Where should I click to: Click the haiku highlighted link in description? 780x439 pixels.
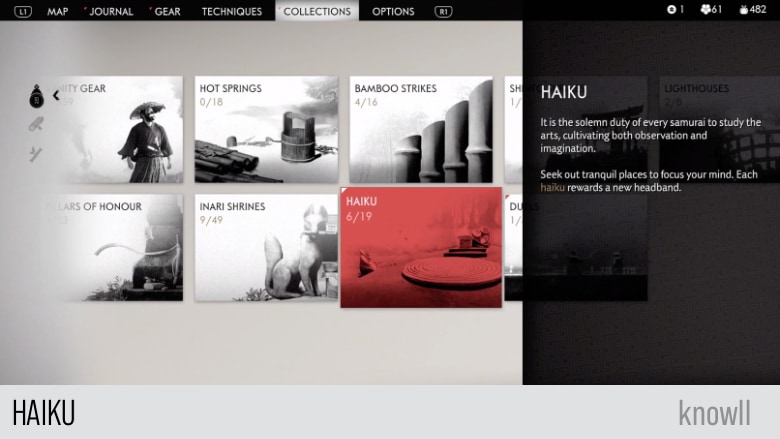pos(552,187)
